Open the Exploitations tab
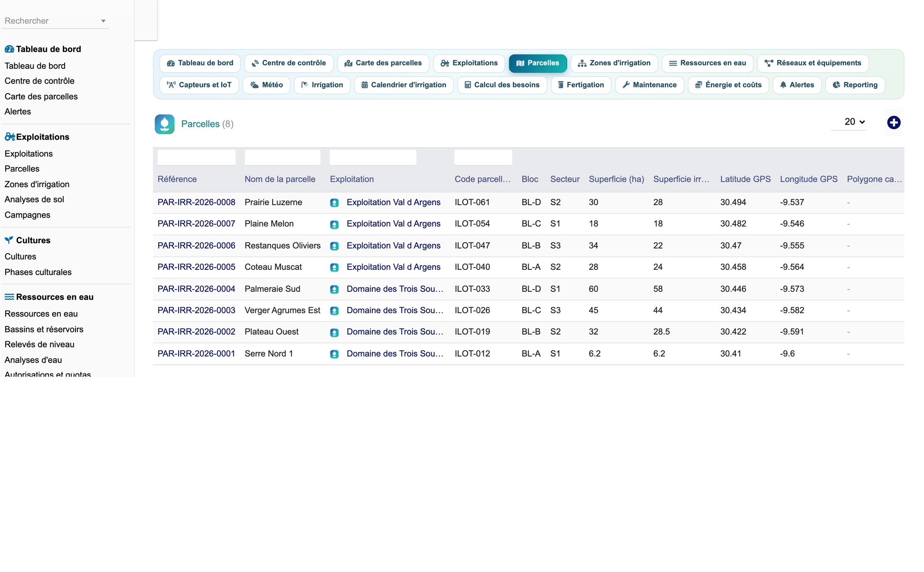The image size is (924, 572). pos(469,63)
